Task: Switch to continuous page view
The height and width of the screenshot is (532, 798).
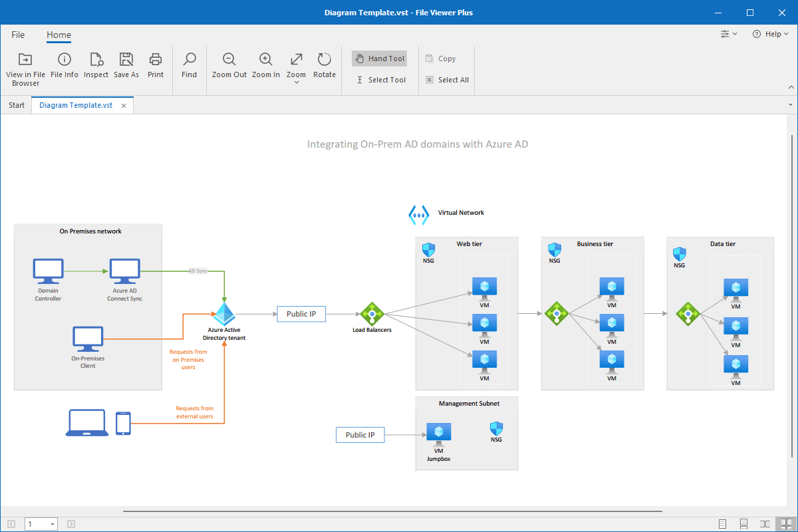Action: (x=744, y=524)
